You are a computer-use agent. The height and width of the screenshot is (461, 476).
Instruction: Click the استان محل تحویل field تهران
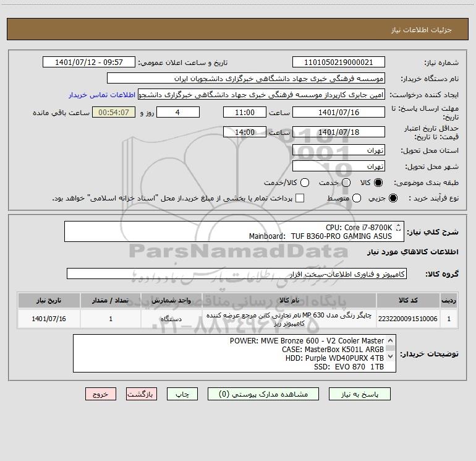point(339,150)
